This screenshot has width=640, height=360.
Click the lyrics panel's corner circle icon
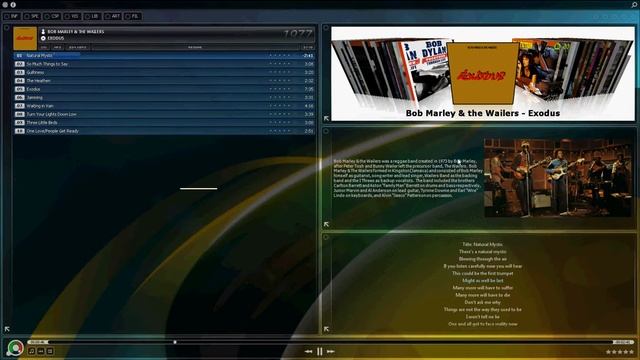coord(326,237)
